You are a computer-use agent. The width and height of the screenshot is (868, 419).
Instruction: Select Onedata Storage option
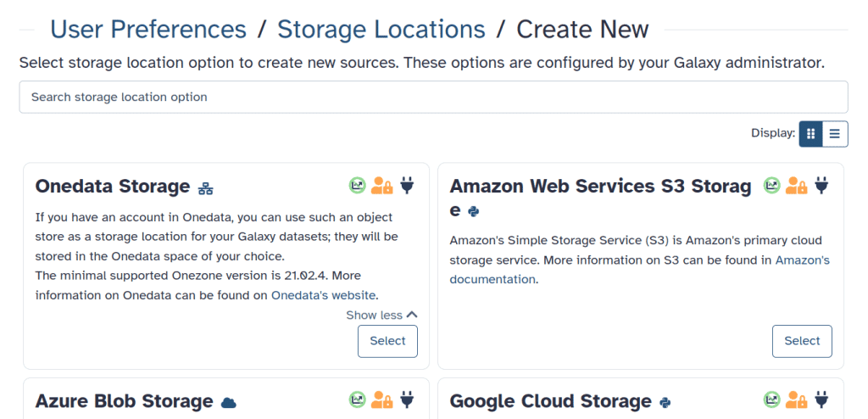tap(387, 341)
